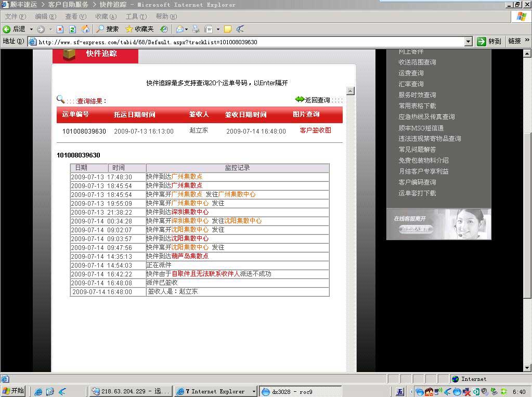The height and width of the screenshot is (397, 532).
Task: Open the Search (搜索) toolbar button
Action: pyautogui.click(x=108, y=29)
